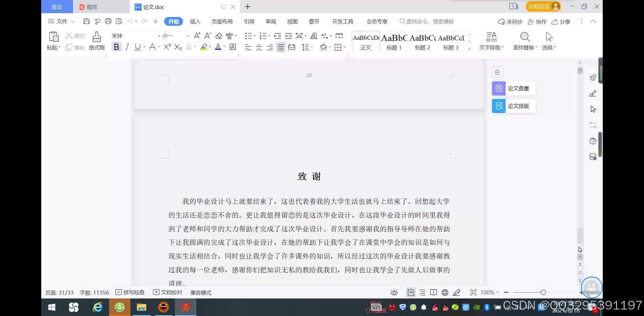Toggle underline formatting
Screen dimensions: 644x316
(137, 47)
